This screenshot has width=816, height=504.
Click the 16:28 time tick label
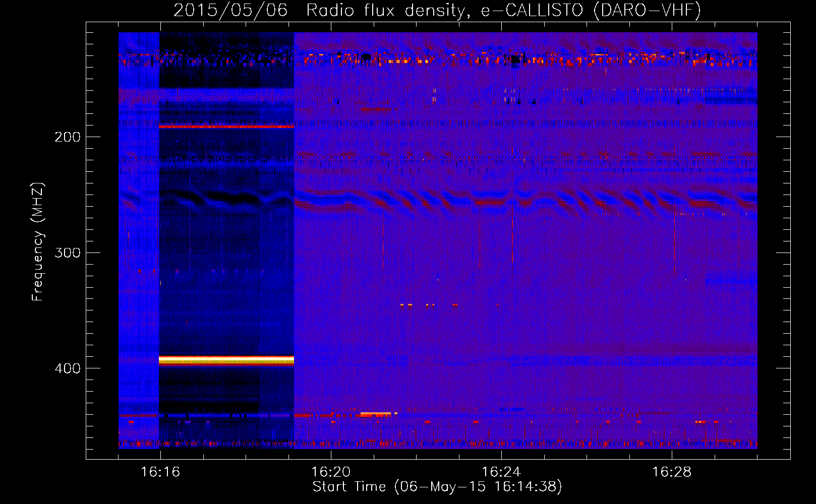point(672,472)
